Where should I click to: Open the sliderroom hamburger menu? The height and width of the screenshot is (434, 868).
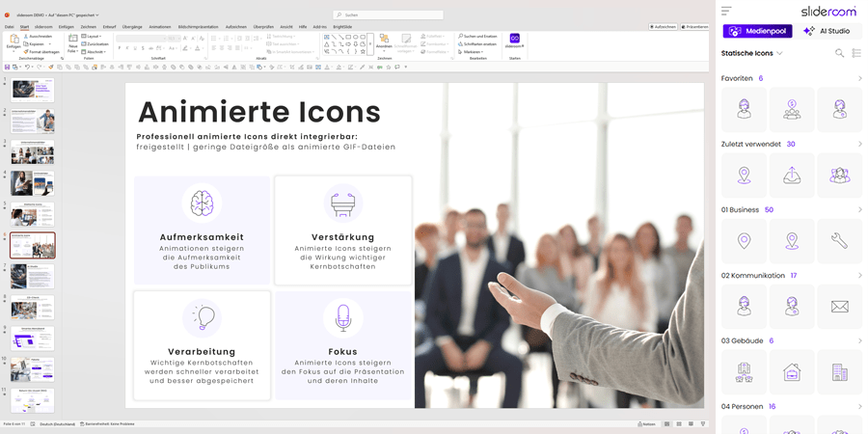coord(726,12)
